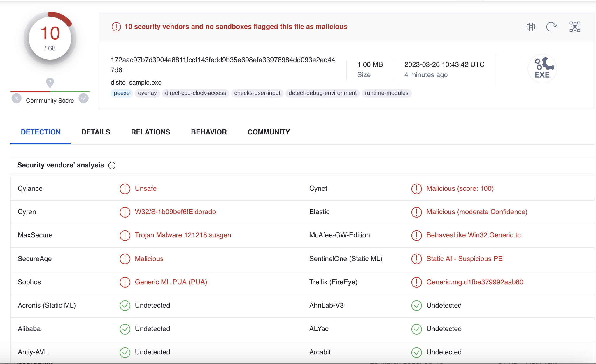Click the green check icon for Alibaba

125,329
